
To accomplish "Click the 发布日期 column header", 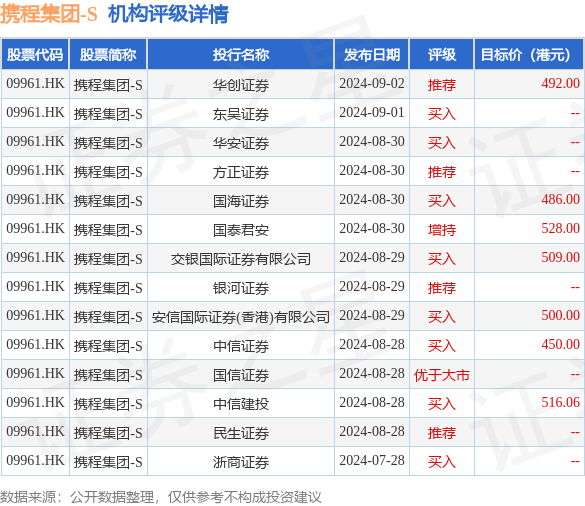I will pos(372,55).
